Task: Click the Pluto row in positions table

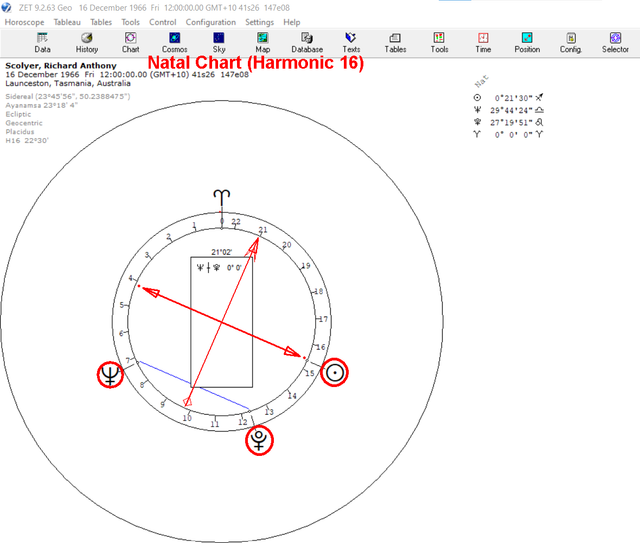Action: [509, 122]
